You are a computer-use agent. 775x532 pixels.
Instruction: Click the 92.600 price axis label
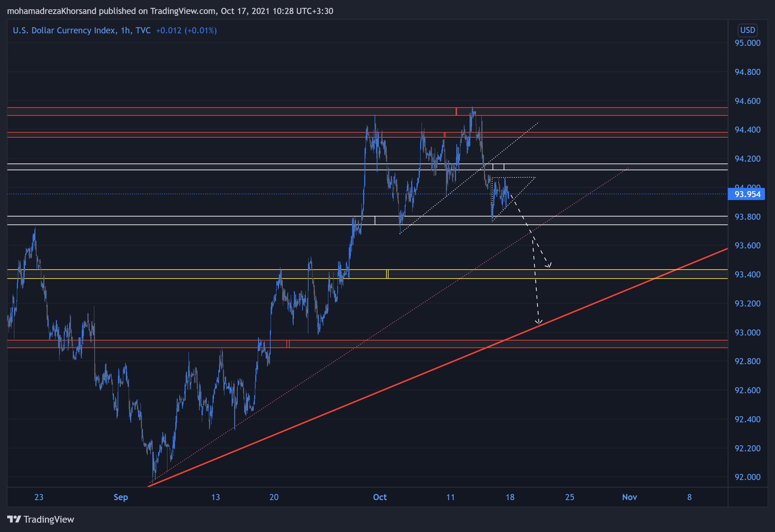click(x=747, y=390)
